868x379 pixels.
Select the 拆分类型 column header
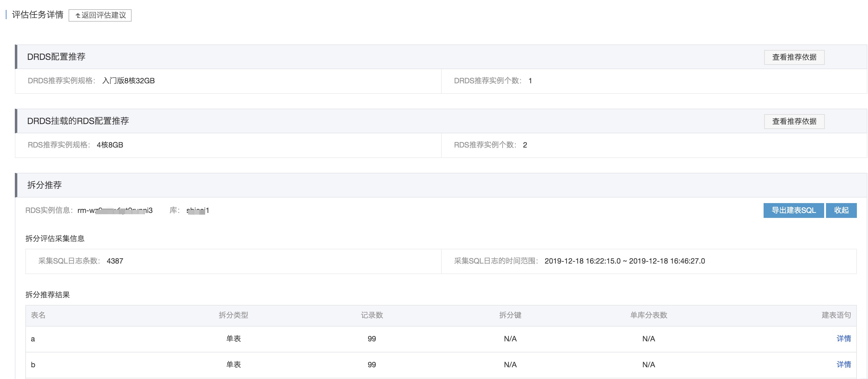pyautogui.click(x=233, y=315)
